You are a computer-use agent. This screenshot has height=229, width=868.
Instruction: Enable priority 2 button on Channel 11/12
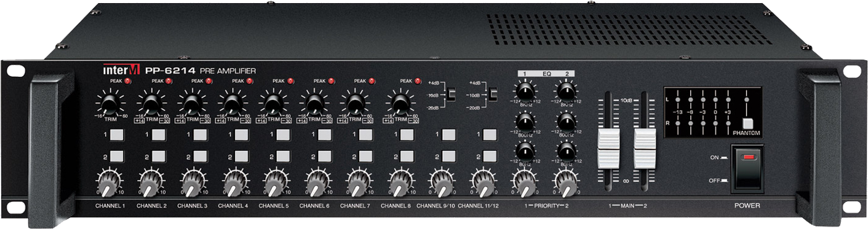pyautogui.click(x=489, y=157)
